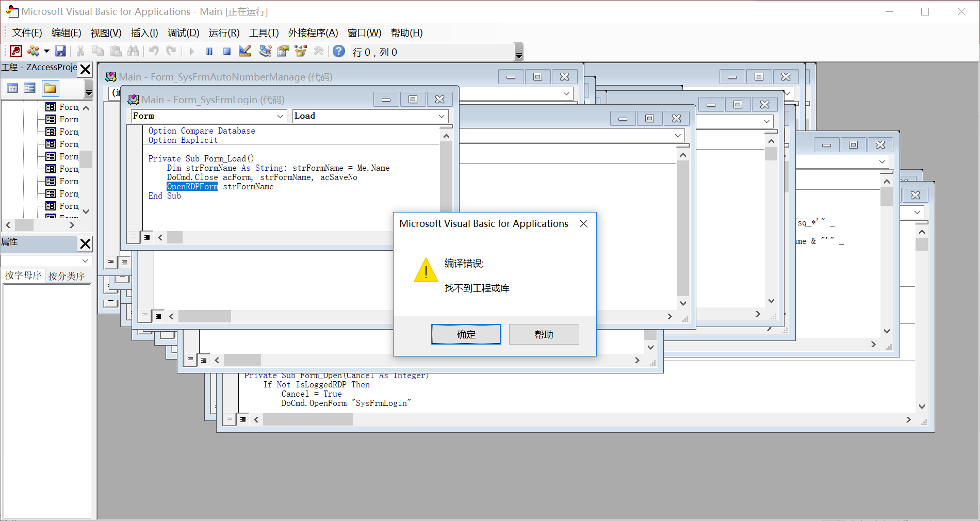Toggle Folders icon in Project pane
The image size is (980, 521).
point(51,88)
